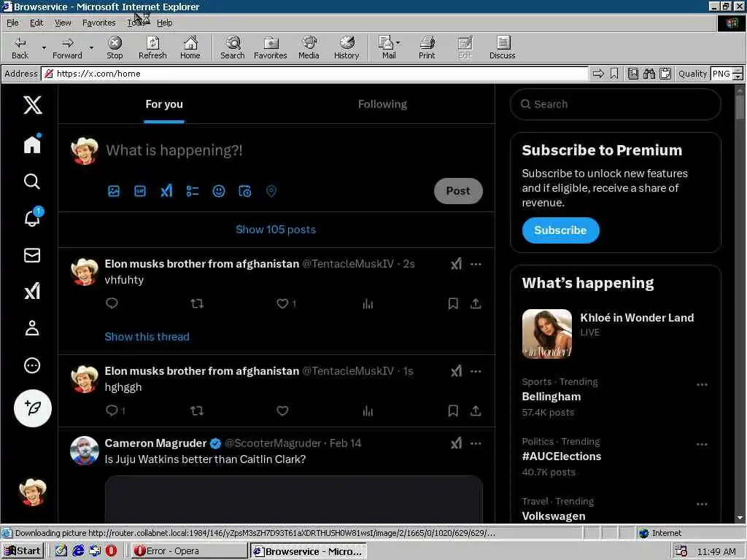Image resolution: width=747 pixels, height=560 pixels.
Task: Expand Back button history dropdown arrow
Action: 44,47
